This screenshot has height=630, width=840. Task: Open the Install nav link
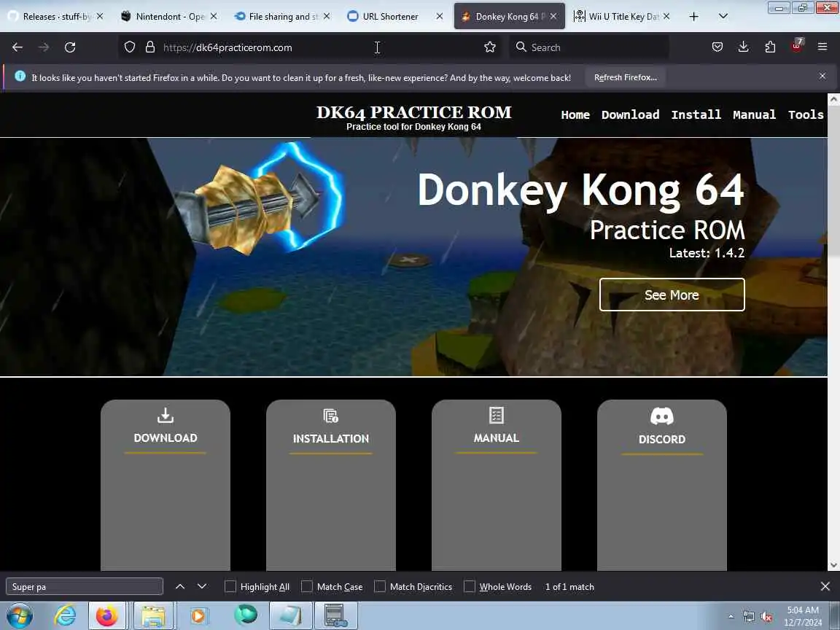tap(696, 114)
